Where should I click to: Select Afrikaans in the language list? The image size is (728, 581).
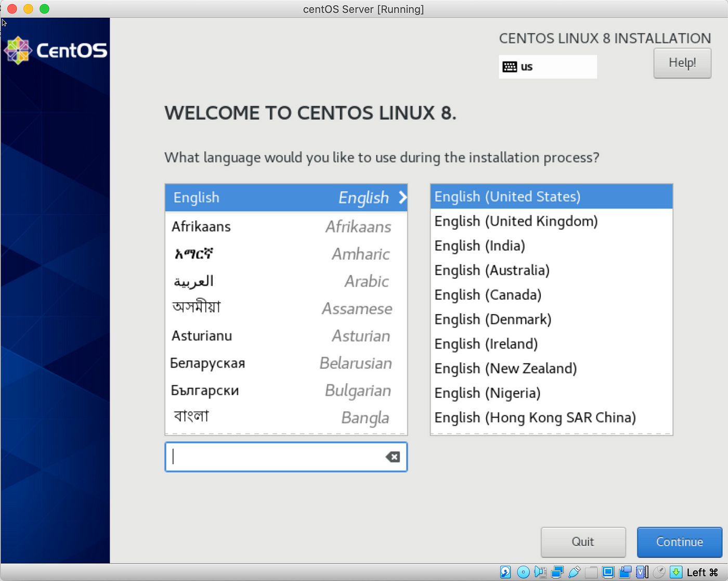point(286,227)
